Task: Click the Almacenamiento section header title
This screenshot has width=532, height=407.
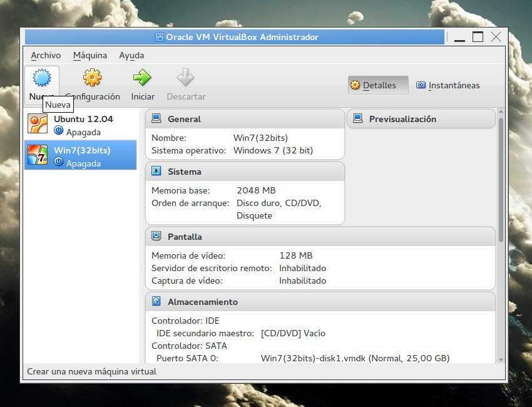Action: pyautogui.click(x=203, y=302)
